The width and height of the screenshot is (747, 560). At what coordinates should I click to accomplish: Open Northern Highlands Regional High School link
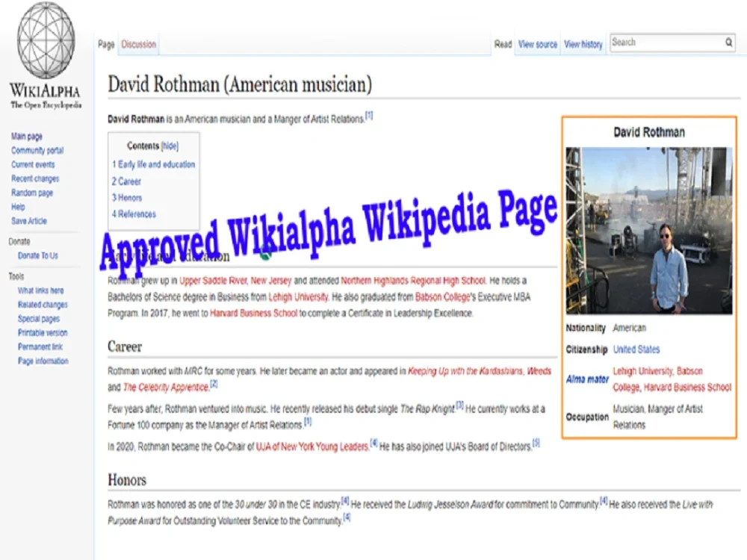[x=413, y=281]
